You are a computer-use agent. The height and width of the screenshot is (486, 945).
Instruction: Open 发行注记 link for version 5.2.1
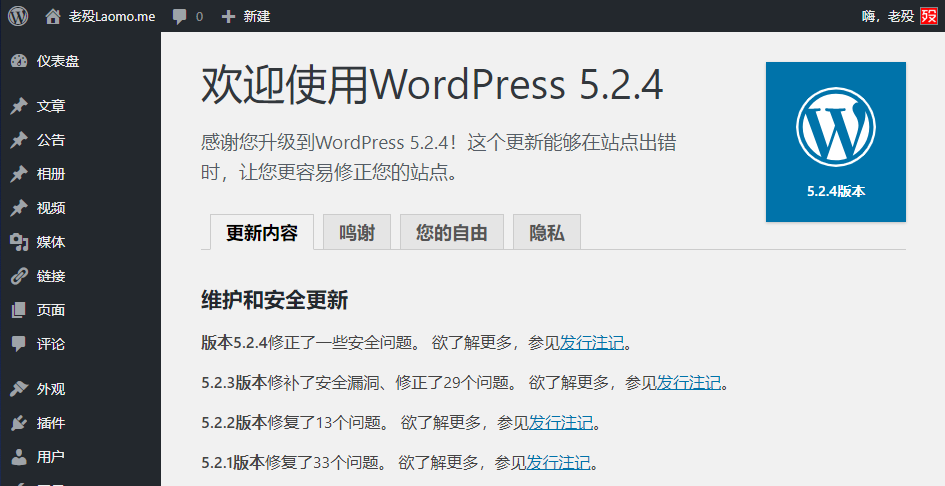(558, 463)
